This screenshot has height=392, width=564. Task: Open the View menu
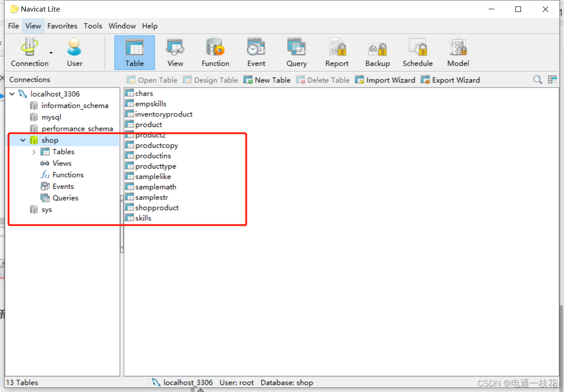point(33,26)
